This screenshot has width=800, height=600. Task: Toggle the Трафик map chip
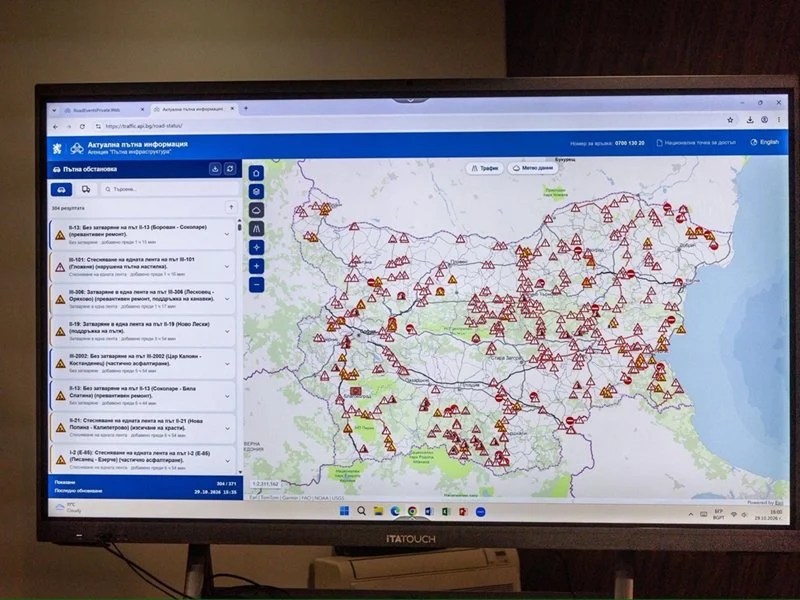pyautogui.click(x=485, y=168)
